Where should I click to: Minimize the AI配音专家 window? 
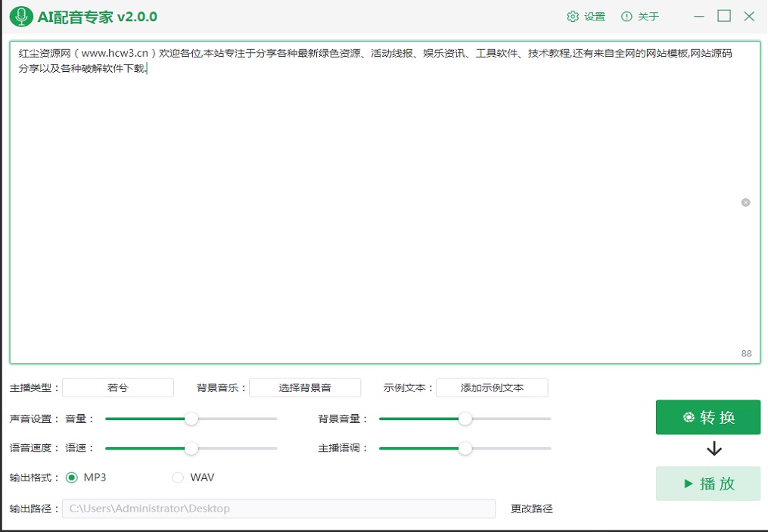(699, 17)
